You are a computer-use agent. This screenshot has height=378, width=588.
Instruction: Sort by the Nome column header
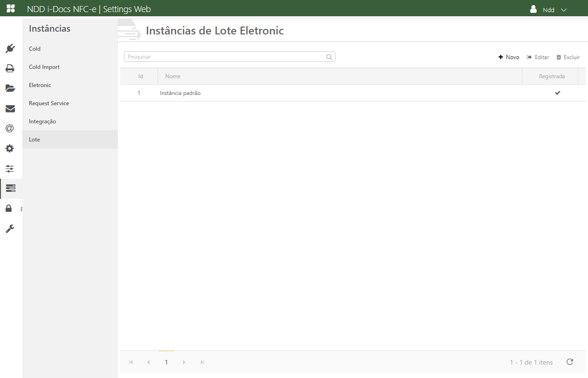click(x=173, y=76)
